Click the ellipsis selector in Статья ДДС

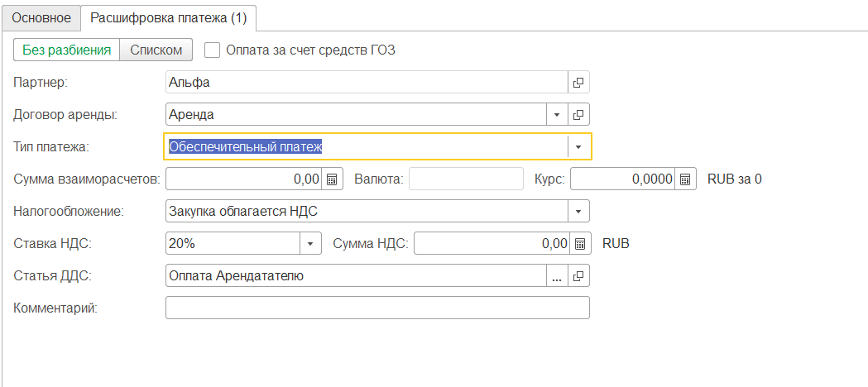[557, 275]
